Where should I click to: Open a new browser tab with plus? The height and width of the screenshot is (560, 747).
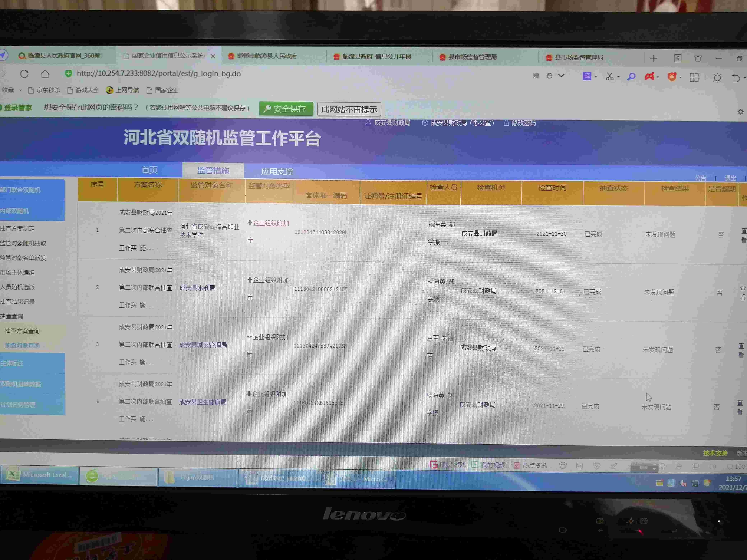tap(654, 58)
